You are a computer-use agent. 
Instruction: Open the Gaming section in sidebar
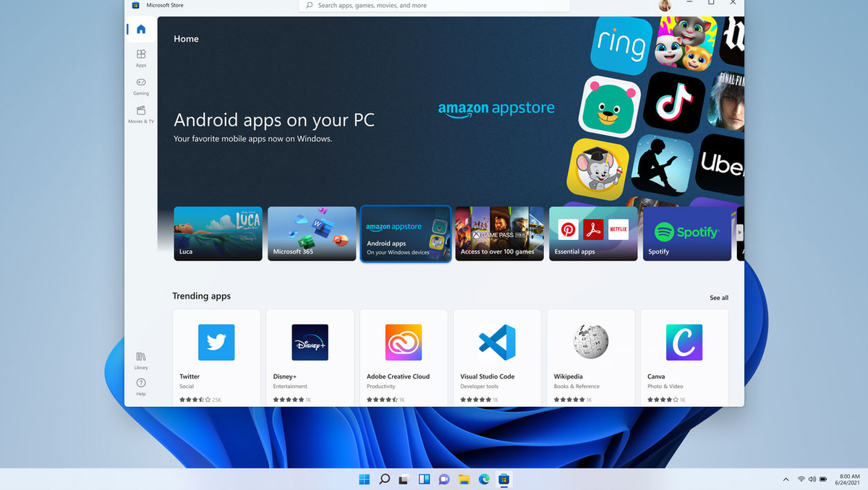[141, 86]
